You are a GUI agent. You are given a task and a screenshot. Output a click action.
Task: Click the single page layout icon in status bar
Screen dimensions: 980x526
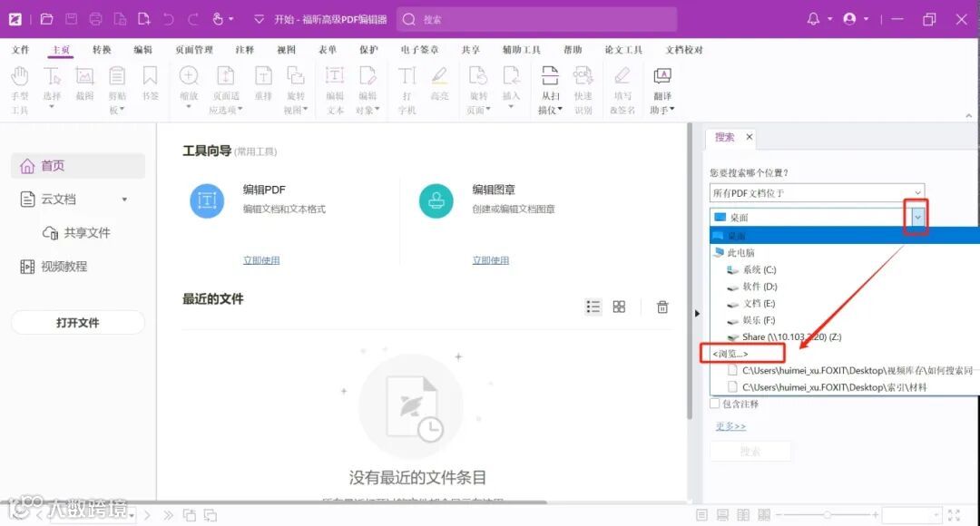coord(701,515)
